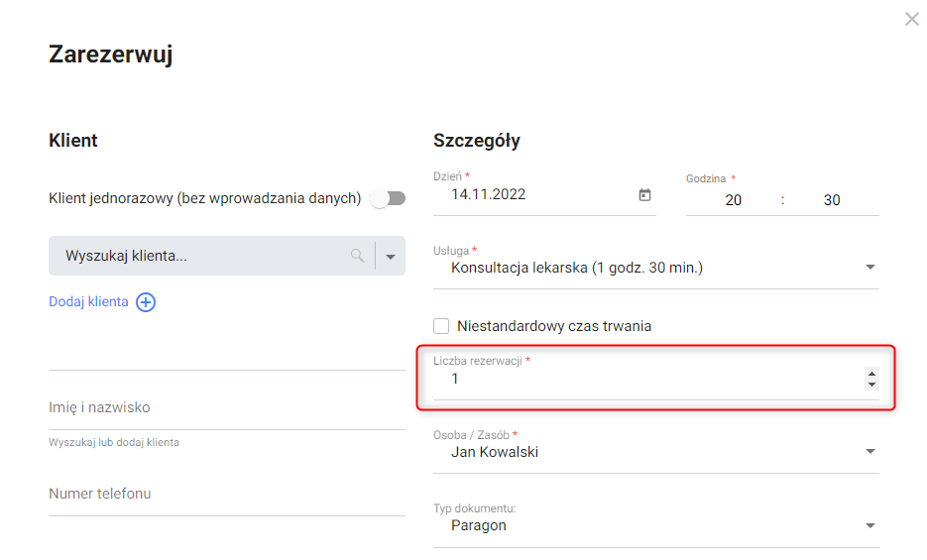Check the Niestandardowy czas trwania checkbox

[x=442, y=325]
